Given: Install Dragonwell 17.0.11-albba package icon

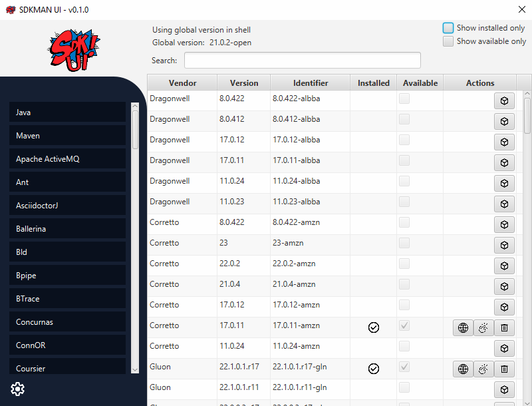Looking at the screenshot, I should (x=504, y=162).
